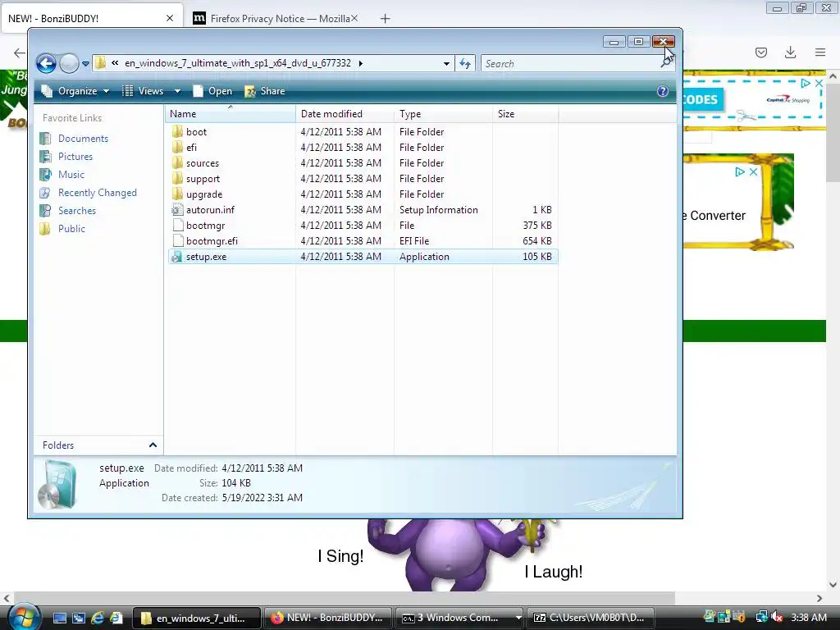
Task: Select the setup.exe application icon
Action: click(177, 257)
